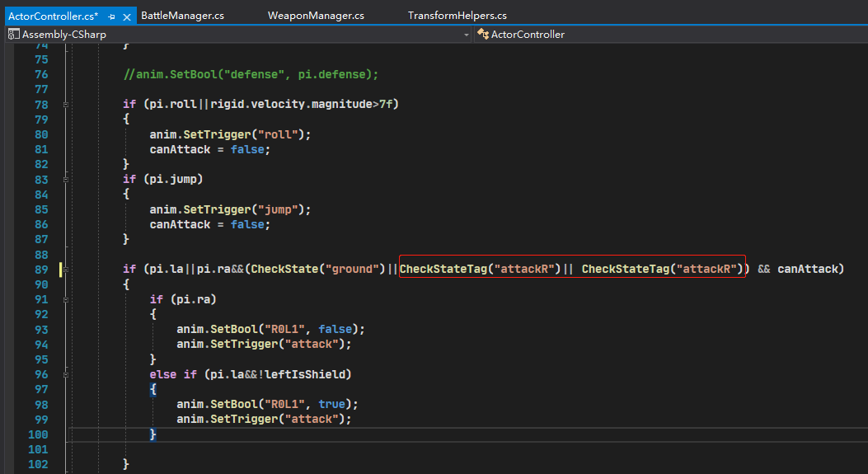Image resolution: width=868 pixels, height=474 pixels.
Task: Click line number 101 in the gutter
Action: point(38,449)
